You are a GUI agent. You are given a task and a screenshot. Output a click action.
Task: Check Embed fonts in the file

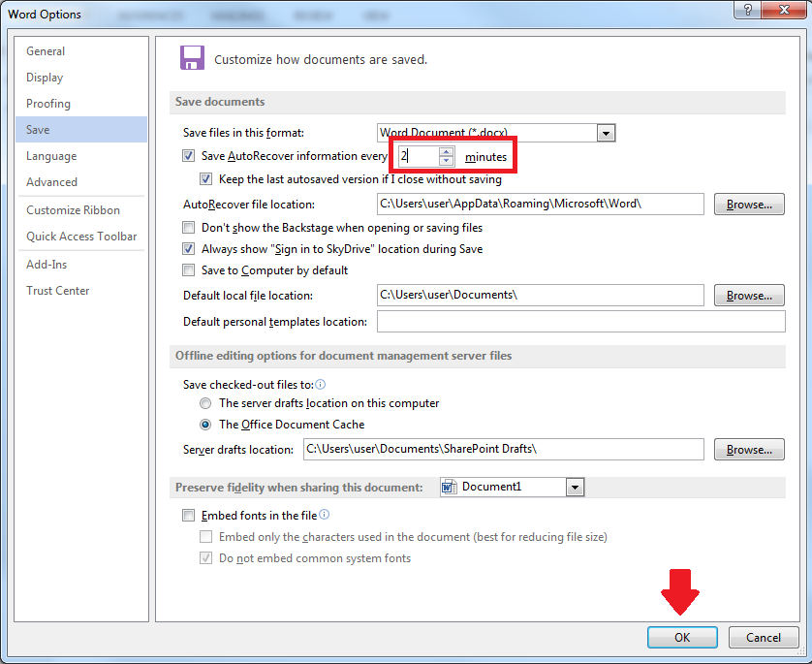pyautogui.click(x=189, y=516)
